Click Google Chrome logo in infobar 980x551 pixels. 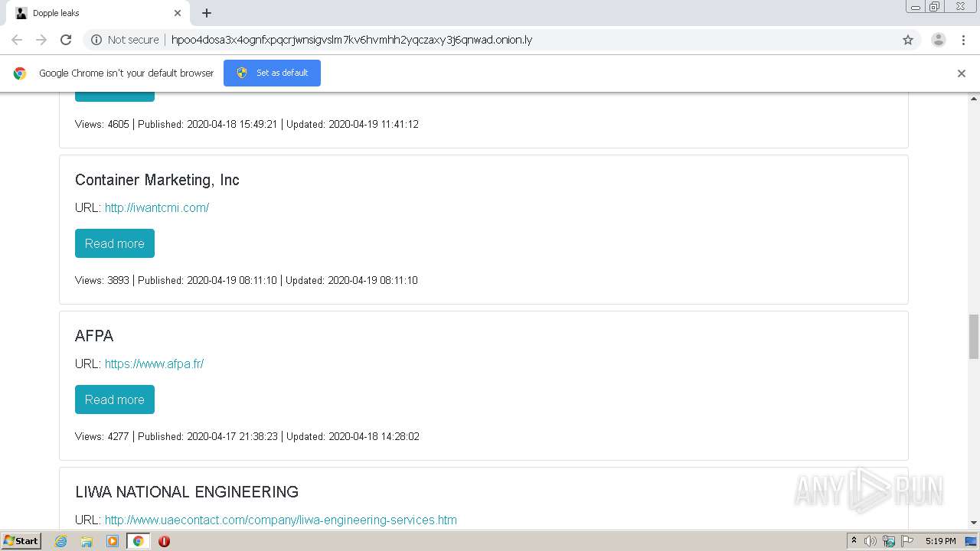20,73
